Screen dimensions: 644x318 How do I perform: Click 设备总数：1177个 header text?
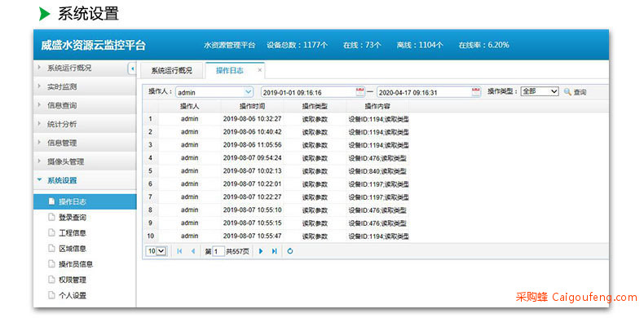pos(297,45)
